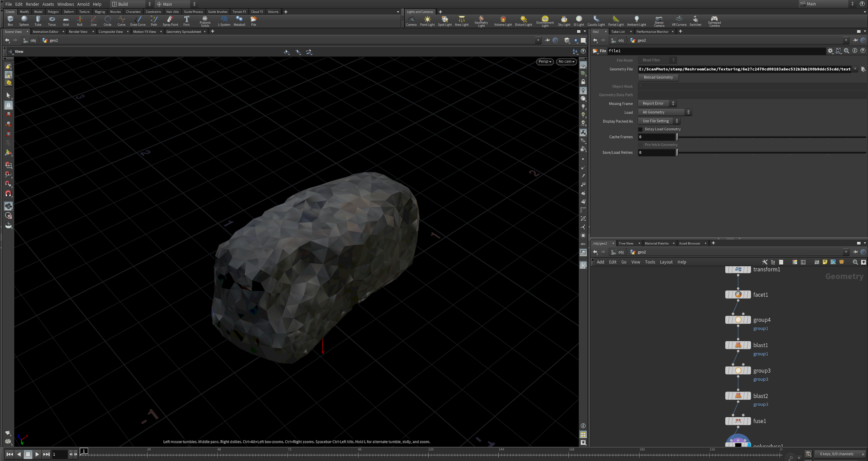Open the network editor Tools menu
This screenshot has height=461, width=868.
pos(650,262)
